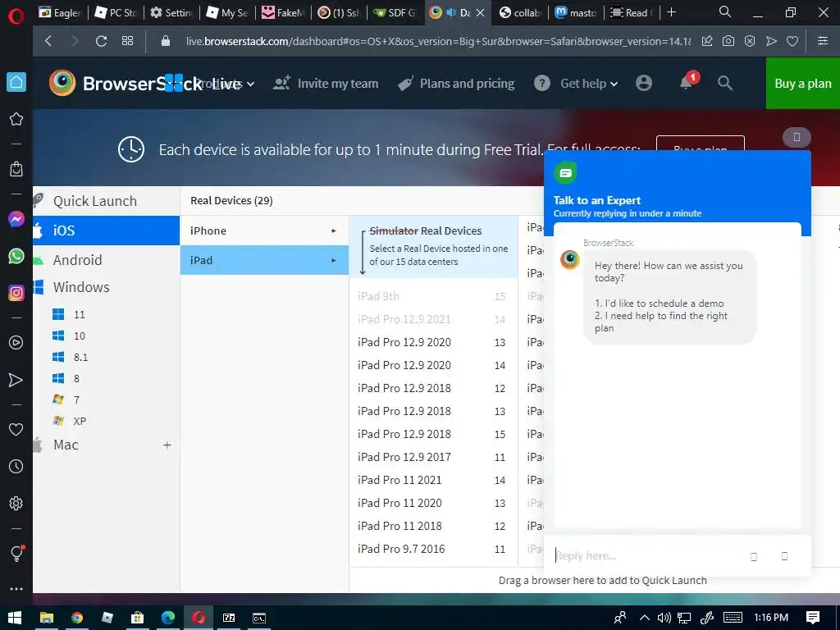Open the Windows notification center

(x=813, y=618)
